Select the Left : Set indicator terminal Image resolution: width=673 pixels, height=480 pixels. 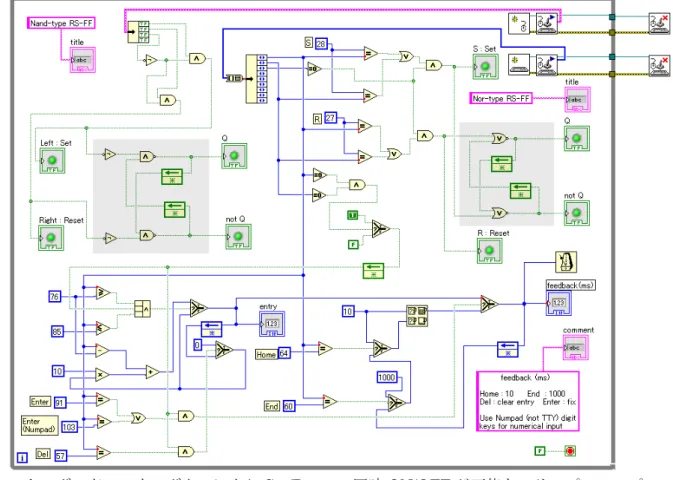click(x=52, y=161)
